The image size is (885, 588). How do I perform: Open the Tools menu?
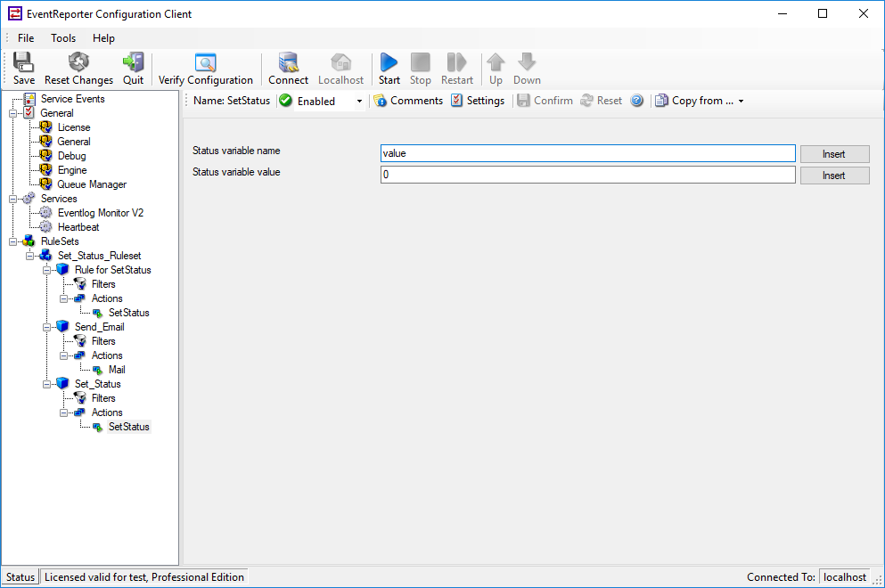[63, 37]
